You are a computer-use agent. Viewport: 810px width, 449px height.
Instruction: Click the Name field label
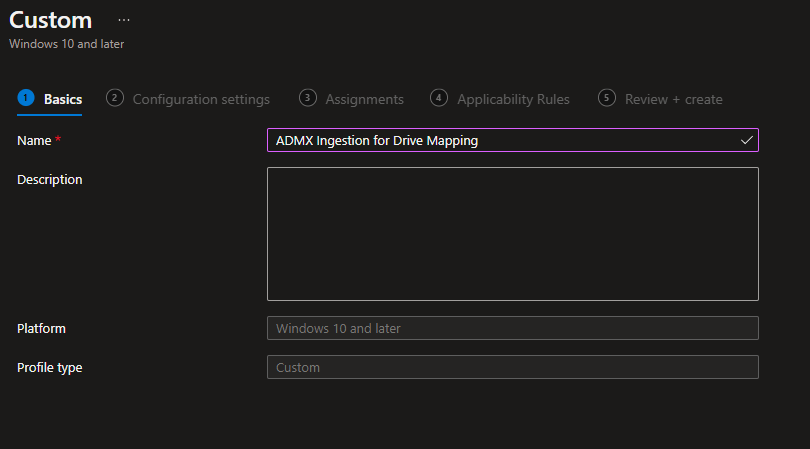click(34, 141)
